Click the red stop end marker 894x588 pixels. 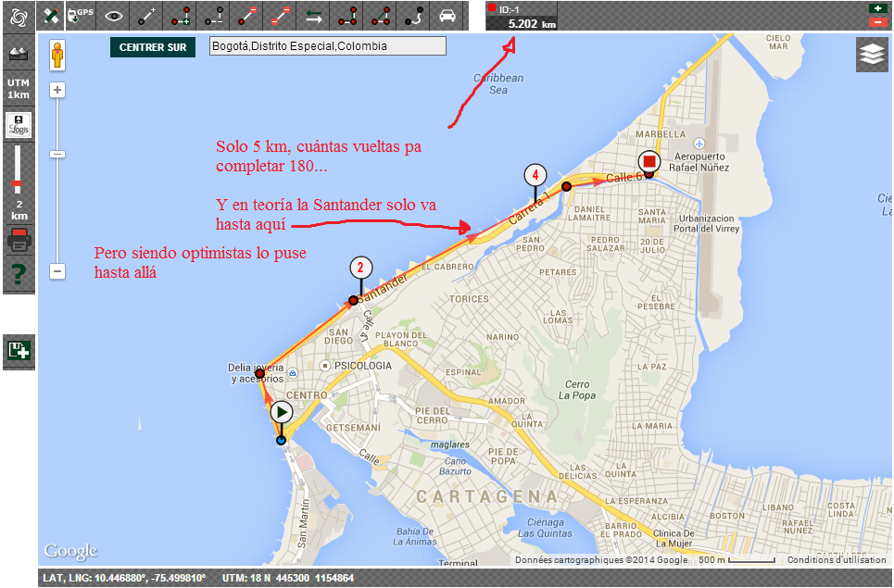[648, 161]
